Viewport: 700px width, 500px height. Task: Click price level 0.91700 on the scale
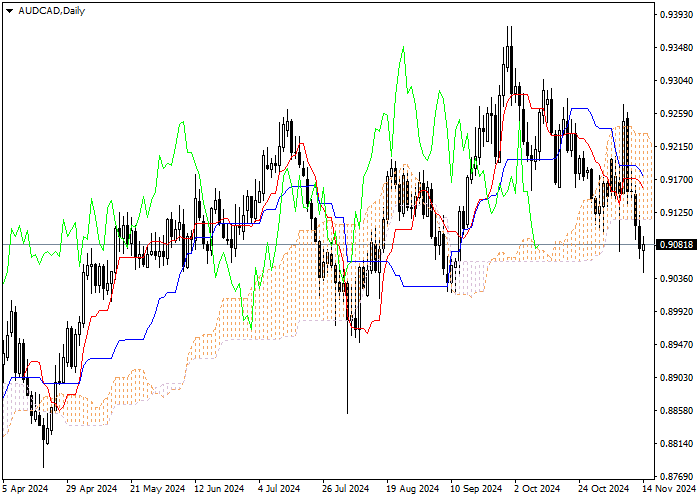(677, 180)
